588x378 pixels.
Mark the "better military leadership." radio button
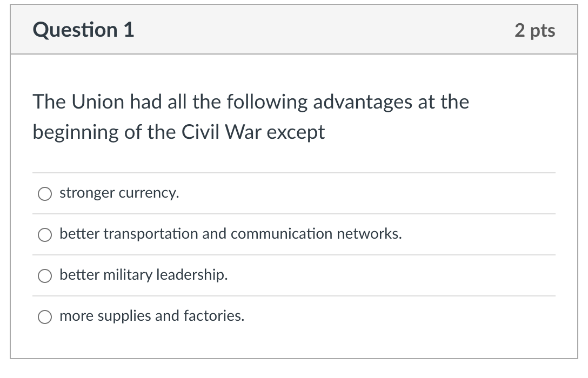(x=45, y=276)
